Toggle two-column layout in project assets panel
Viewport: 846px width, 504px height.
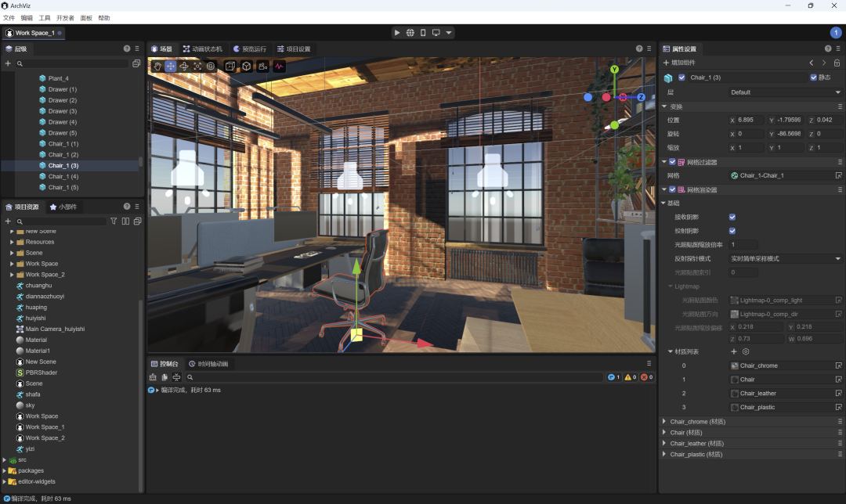point(125,221)
